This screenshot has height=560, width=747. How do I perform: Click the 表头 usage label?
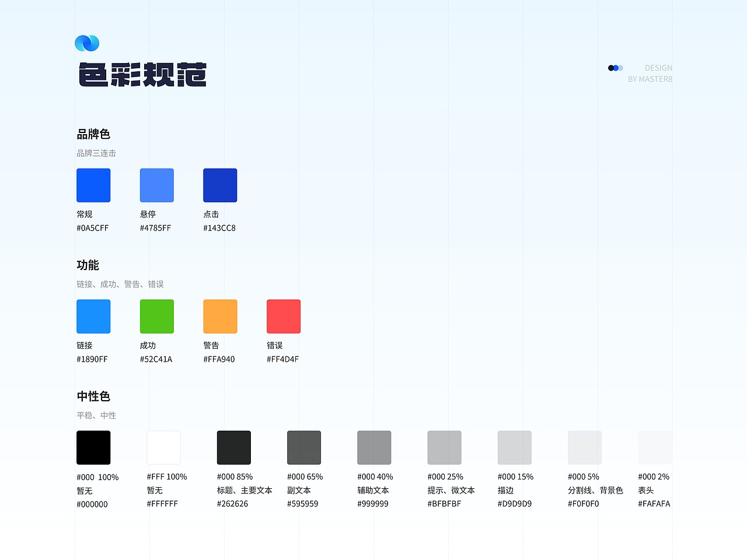646,491
